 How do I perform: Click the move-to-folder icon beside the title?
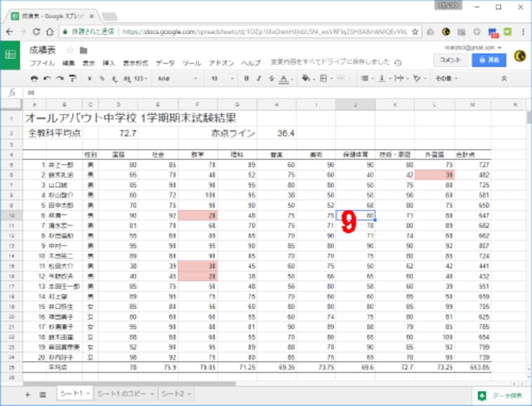pyautogui.click(x=83, y=50)
